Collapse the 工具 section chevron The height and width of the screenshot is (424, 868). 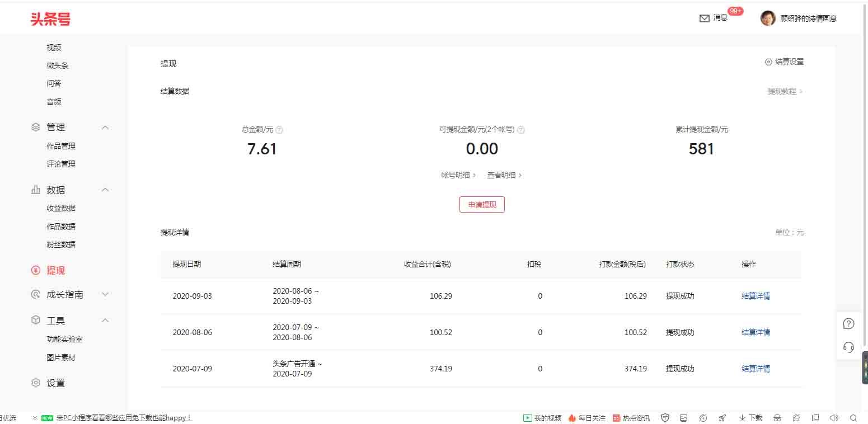pyautogui.click(x=105, y=321)
